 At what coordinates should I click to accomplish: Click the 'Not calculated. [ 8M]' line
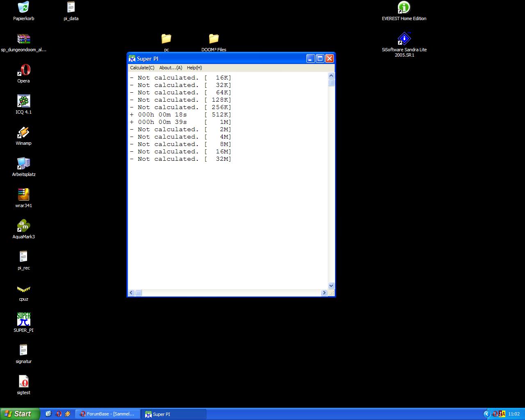(x=180, y=144)
